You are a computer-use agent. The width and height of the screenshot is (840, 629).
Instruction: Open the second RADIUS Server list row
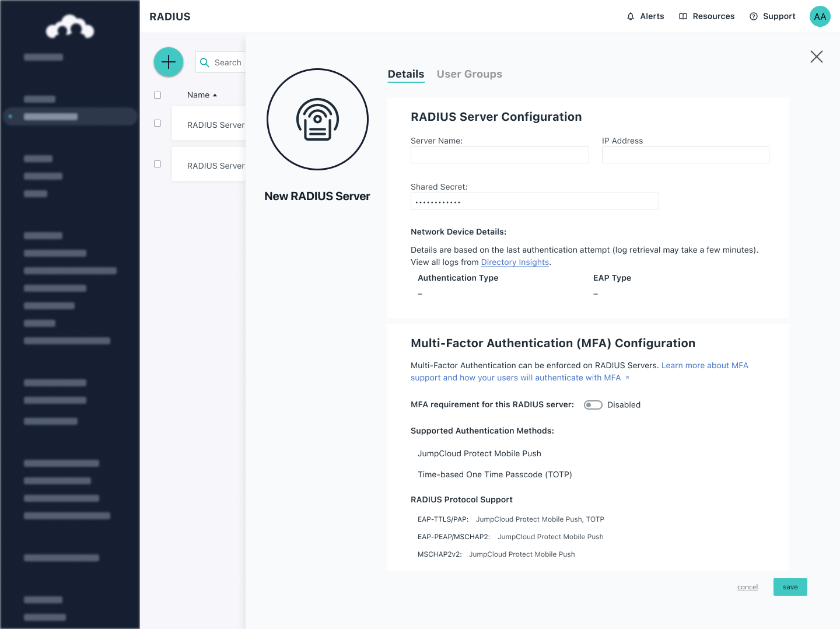point(209,165)
